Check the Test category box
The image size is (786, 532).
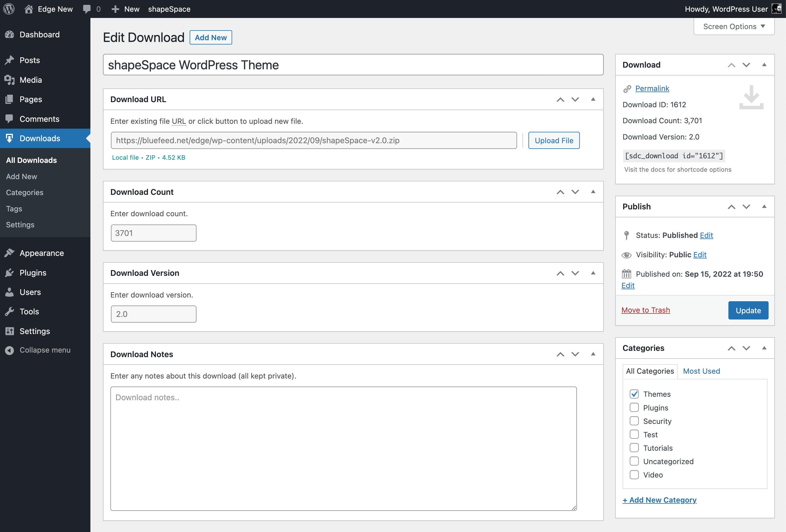pyautogui.click(x=634, y=434)
